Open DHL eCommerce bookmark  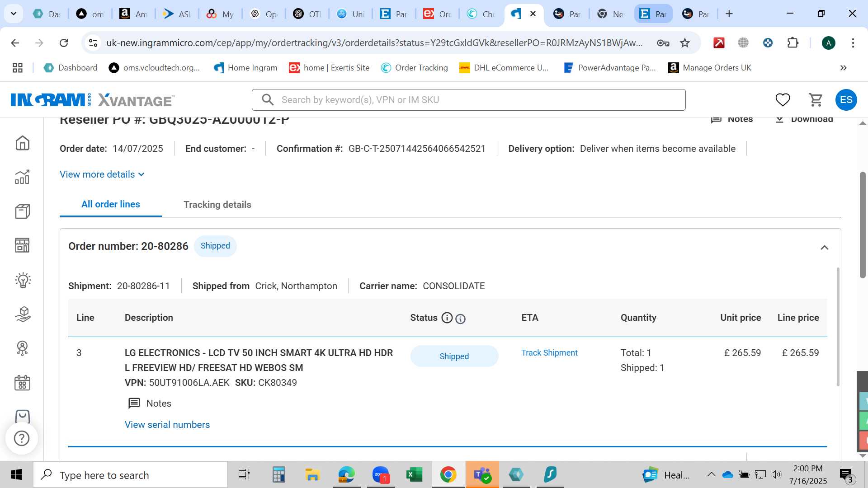coord(504,68)
